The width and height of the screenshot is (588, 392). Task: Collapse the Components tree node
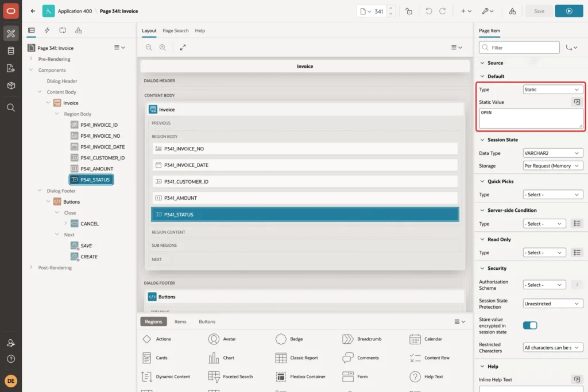tap(31, 69)
